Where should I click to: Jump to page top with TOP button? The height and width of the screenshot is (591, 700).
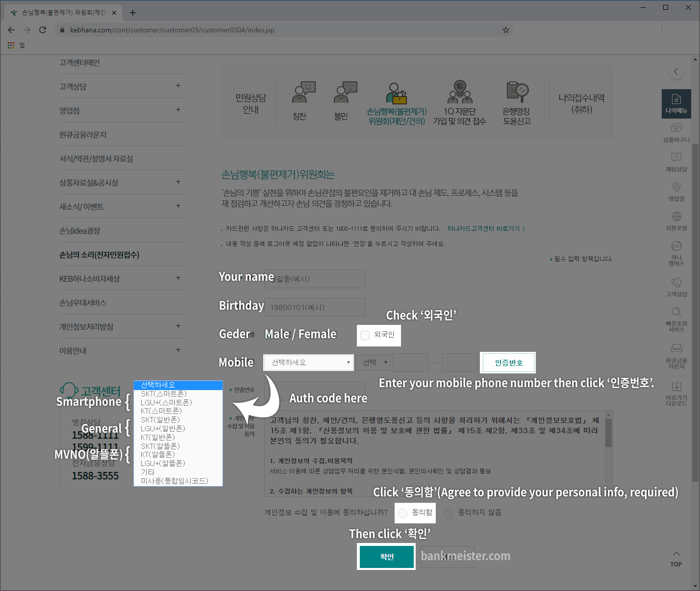click(676, 559)
